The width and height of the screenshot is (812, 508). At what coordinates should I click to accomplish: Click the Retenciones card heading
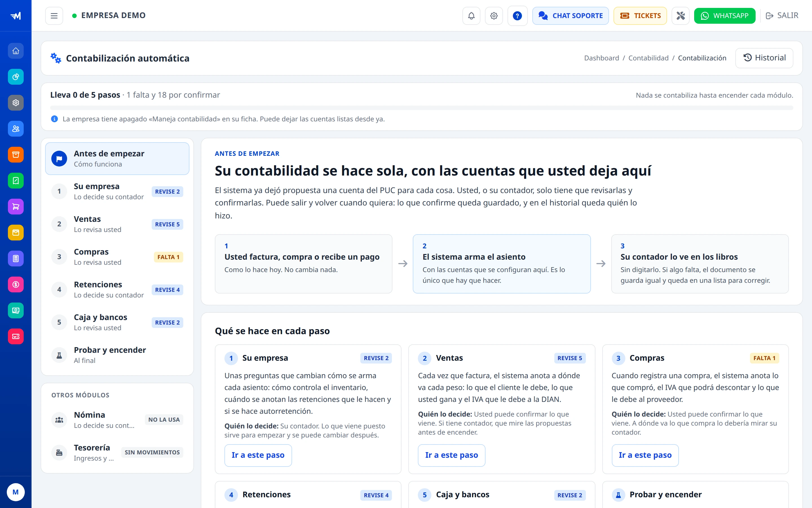pos(266,494)
